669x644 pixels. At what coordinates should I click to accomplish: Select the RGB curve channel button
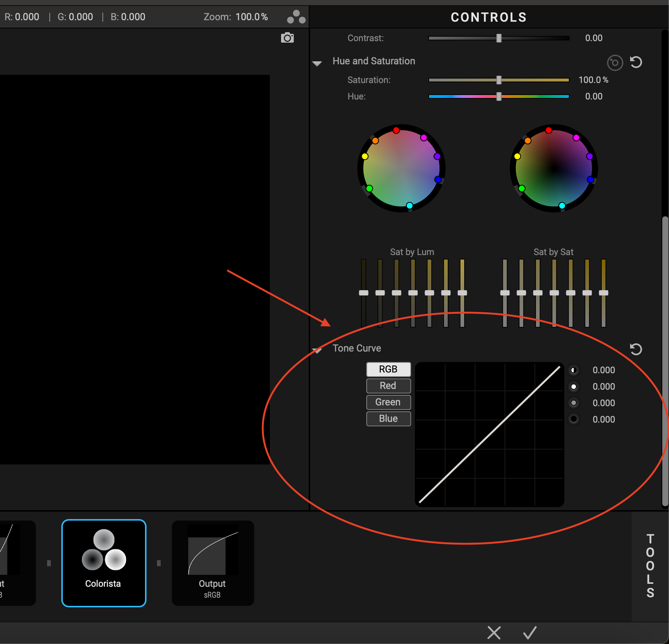pos(388,369)
